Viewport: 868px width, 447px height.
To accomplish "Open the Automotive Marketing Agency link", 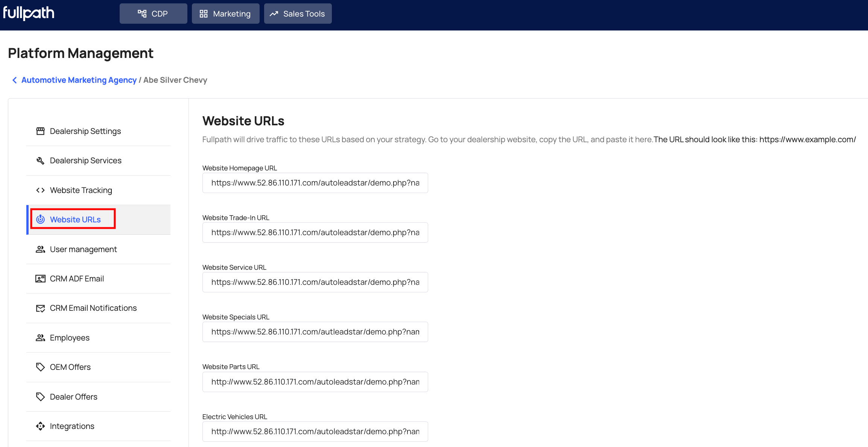I will click(79, 80).
